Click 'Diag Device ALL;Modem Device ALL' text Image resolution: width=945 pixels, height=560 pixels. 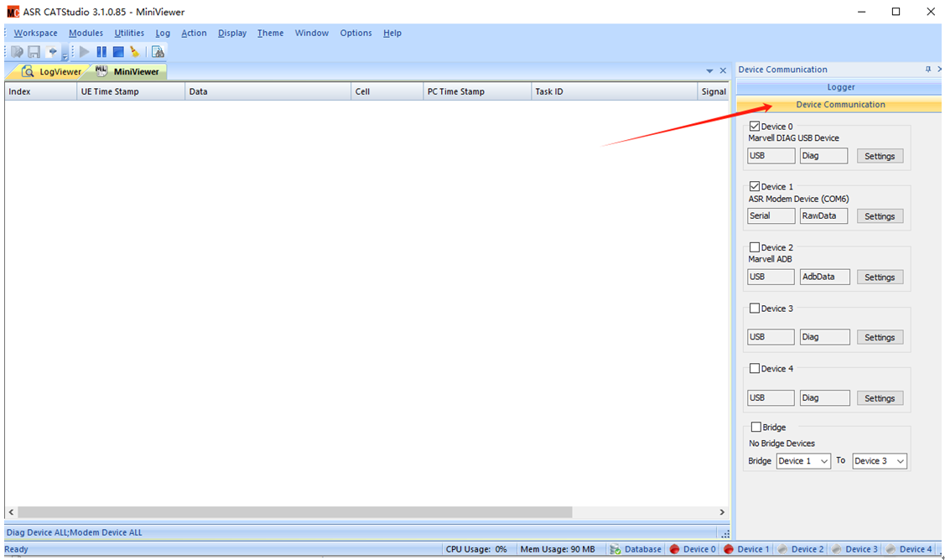click(74, 533)
